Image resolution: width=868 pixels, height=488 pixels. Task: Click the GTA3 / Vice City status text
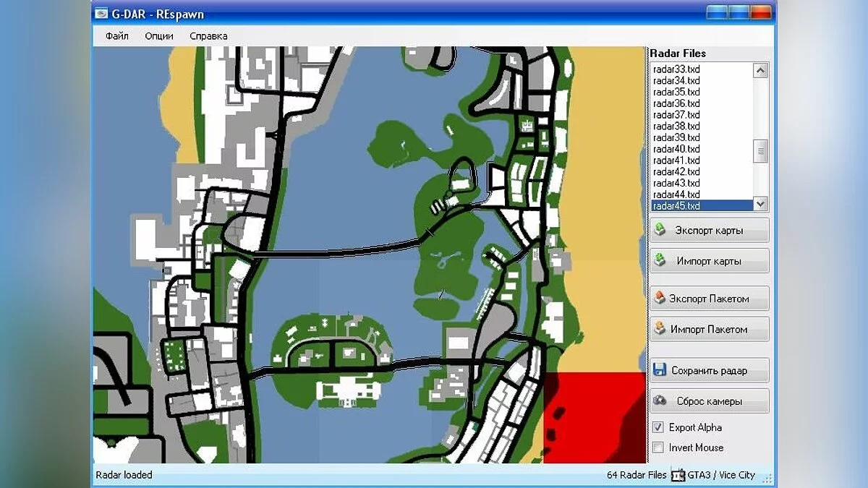721,475
